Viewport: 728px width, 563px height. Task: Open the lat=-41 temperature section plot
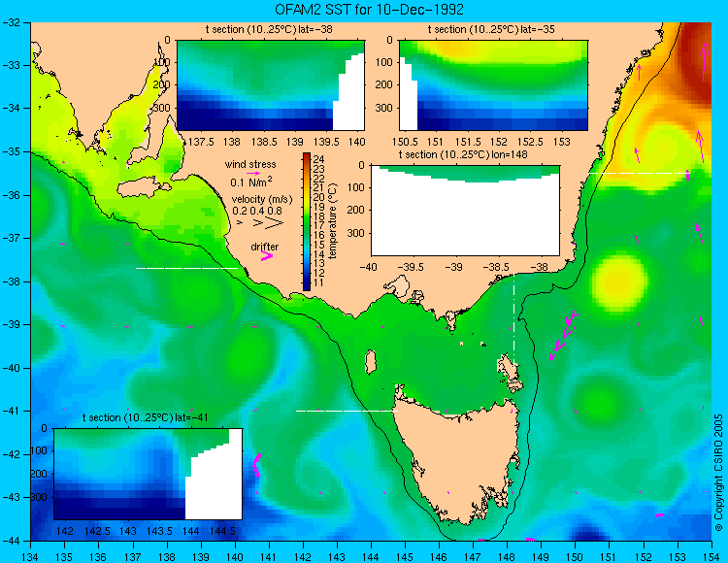(149, 474)
